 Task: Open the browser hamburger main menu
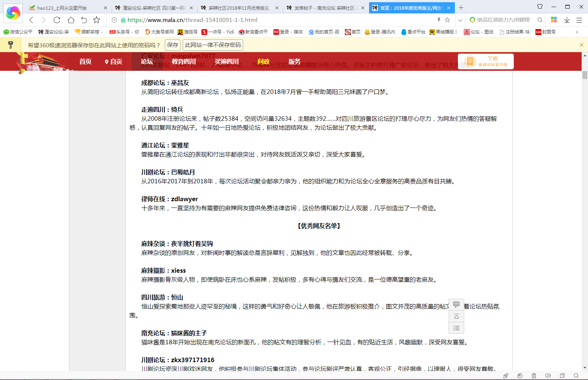click(x=579, y=20)
